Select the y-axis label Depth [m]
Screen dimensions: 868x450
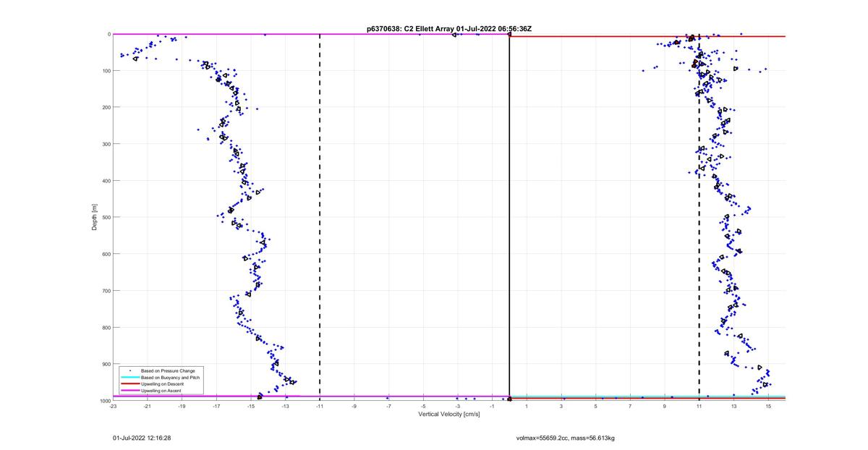point(95,216)
